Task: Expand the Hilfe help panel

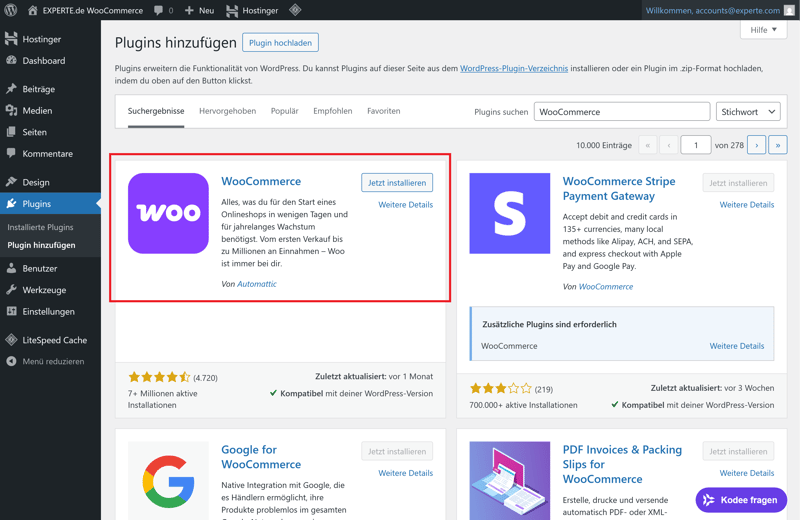Action: click(763, 30)
